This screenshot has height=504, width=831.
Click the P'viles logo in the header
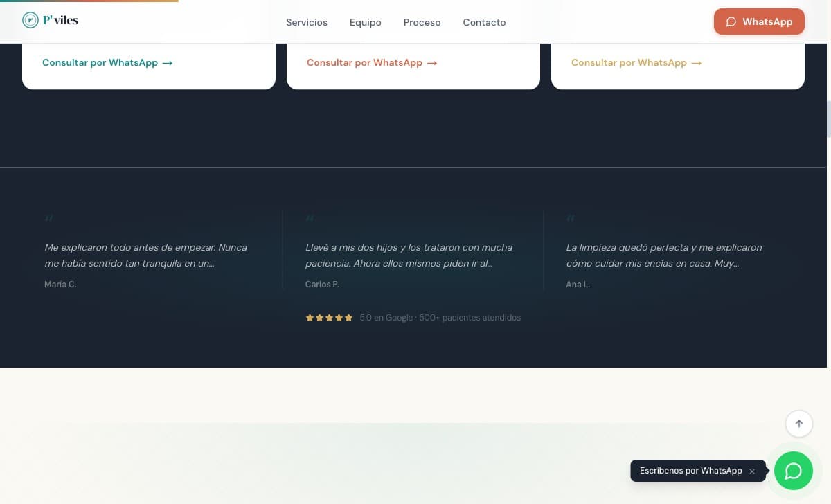pos(49,20)
